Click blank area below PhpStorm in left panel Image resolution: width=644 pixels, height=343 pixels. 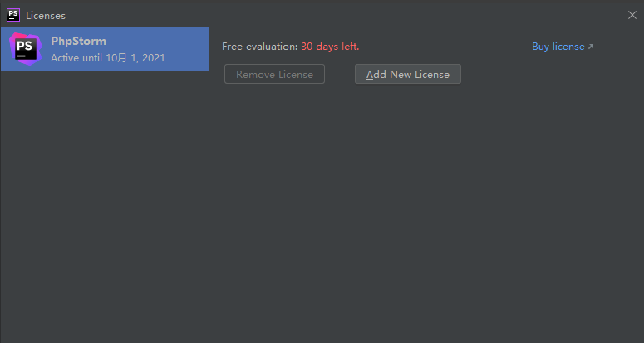[x=104, y=208]
